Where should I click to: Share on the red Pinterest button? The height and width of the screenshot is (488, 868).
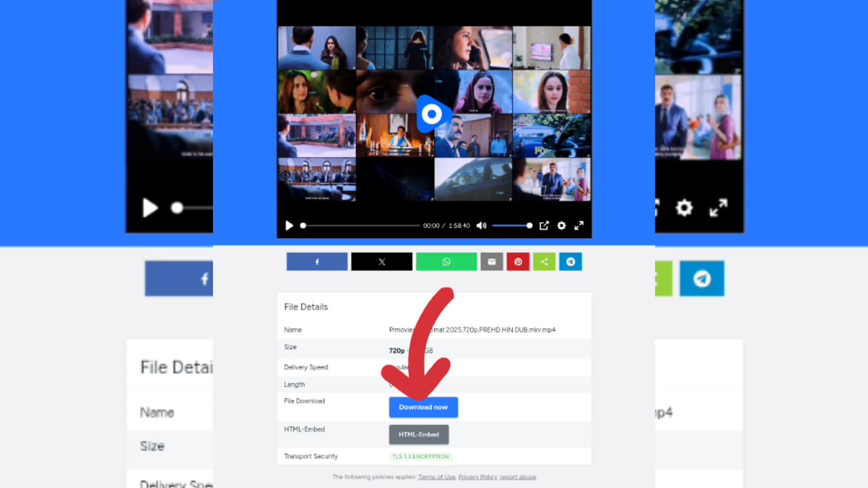518,262
